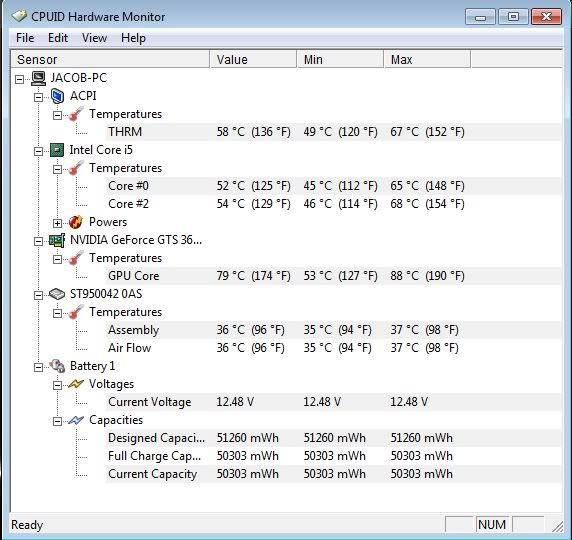Click the thermometer icon under Intel Core i5
Viewport: 572px width, 540px height.
coord(76,168)
